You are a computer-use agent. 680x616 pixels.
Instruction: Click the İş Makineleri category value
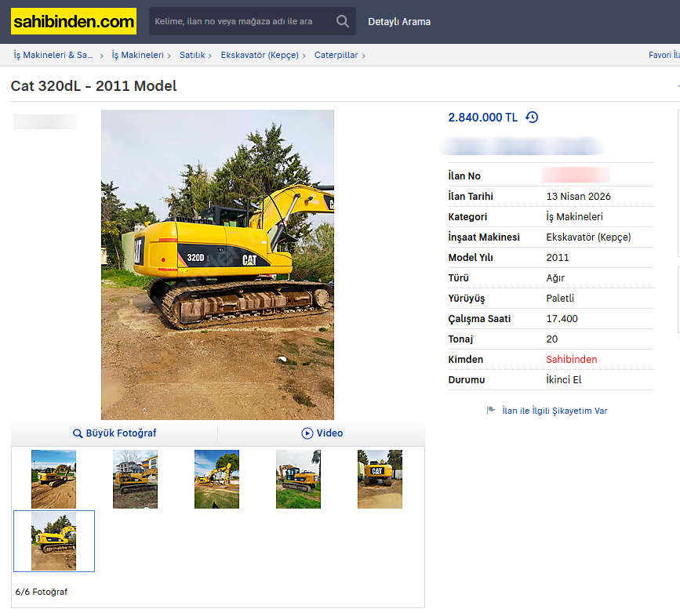click(574, 216)
